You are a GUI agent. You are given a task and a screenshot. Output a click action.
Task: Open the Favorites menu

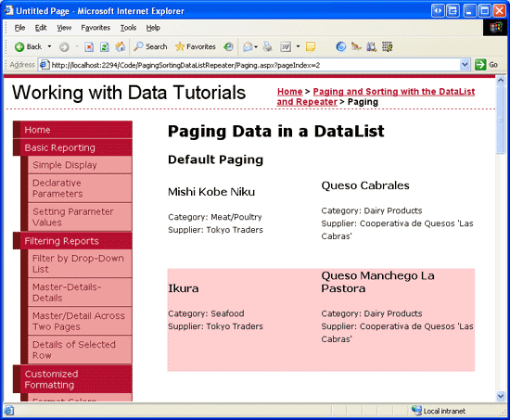(96, 28)
